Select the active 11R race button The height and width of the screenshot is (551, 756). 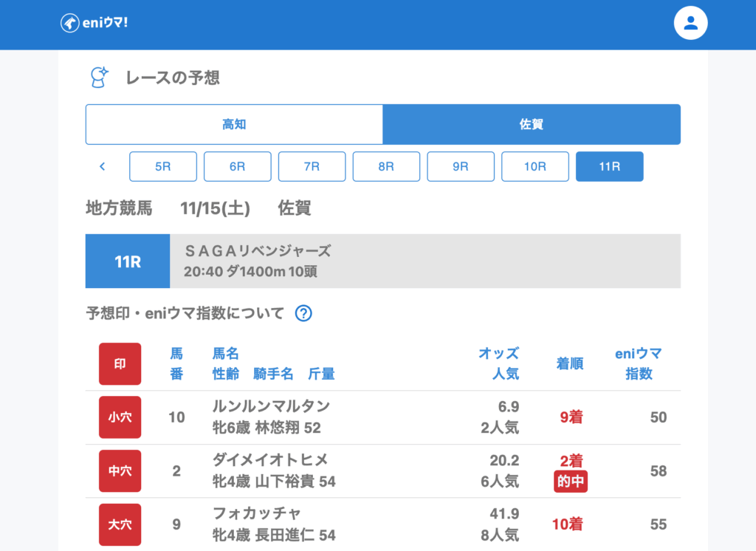pyautogui.click(x=609, y=166)
